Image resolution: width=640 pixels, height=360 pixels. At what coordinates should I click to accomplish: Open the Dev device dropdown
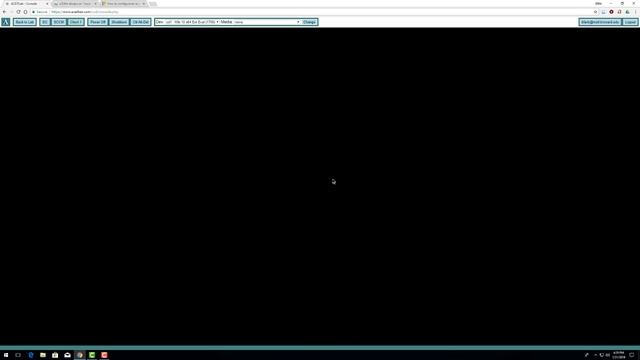[191, 22]
